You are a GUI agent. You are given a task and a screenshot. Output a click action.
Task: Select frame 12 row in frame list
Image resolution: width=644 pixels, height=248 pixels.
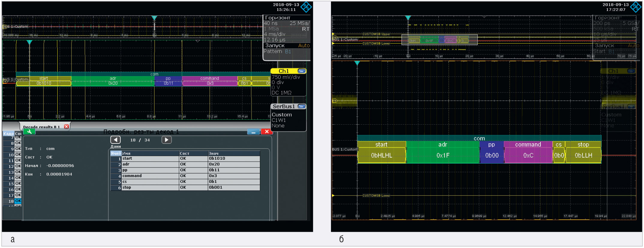coord(12,166)
